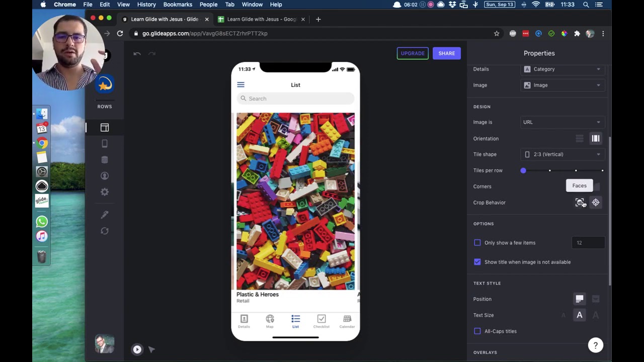Bookmark this page with star icon

click(497, 34)
